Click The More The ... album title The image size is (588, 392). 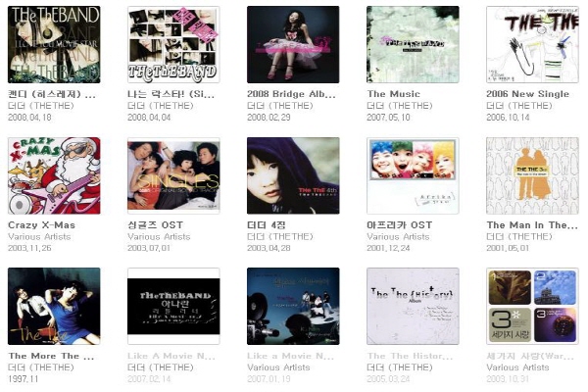[x=51, y=356]
